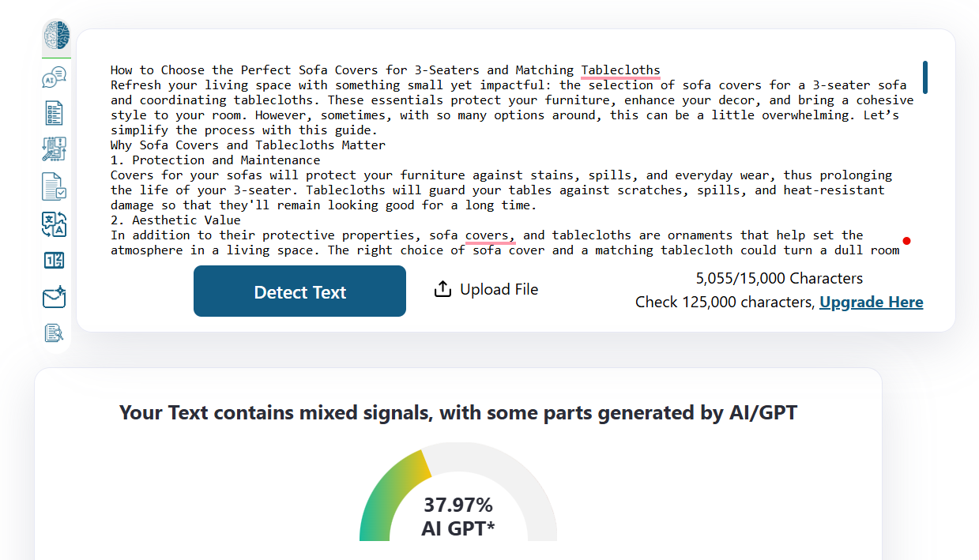Screen dimensions: 979x560
Task: Open the word counter number icon
Action: coord(54,261)
